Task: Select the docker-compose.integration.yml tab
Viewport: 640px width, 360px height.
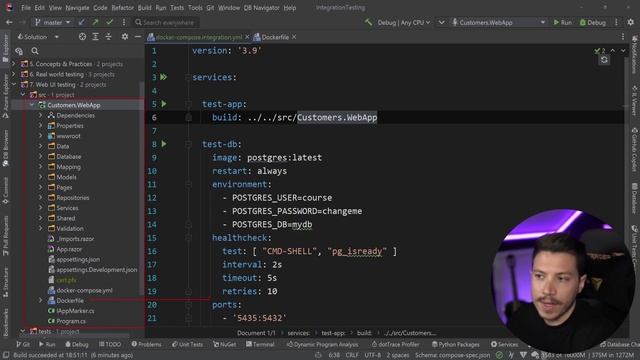Action: pos(198,37)
